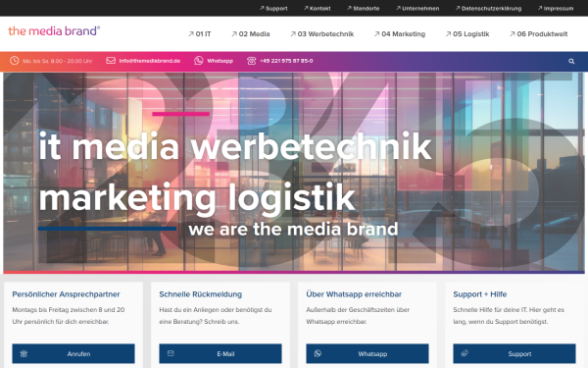Click phone number +49 221 975 87 85-0

coord(286,61)
